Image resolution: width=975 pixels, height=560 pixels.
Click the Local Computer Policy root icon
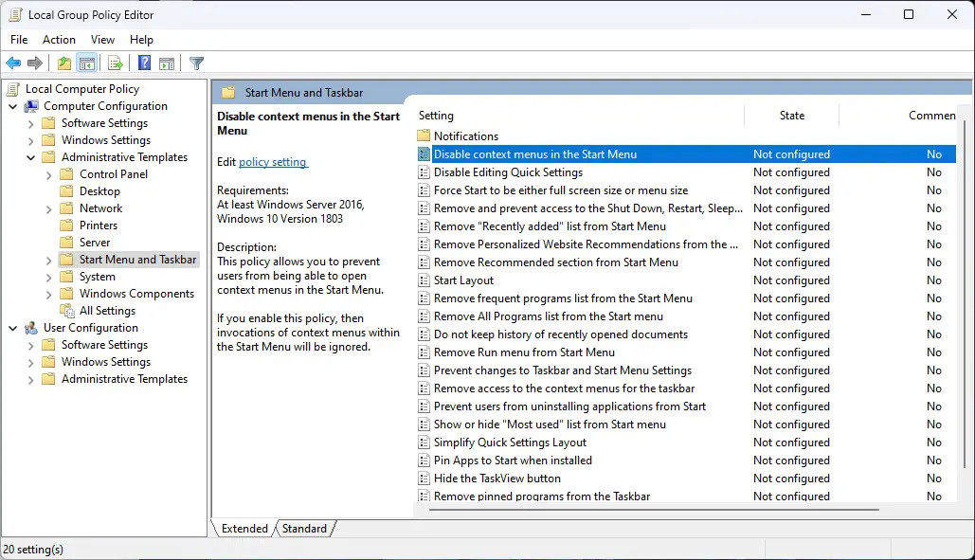point(13,89)
